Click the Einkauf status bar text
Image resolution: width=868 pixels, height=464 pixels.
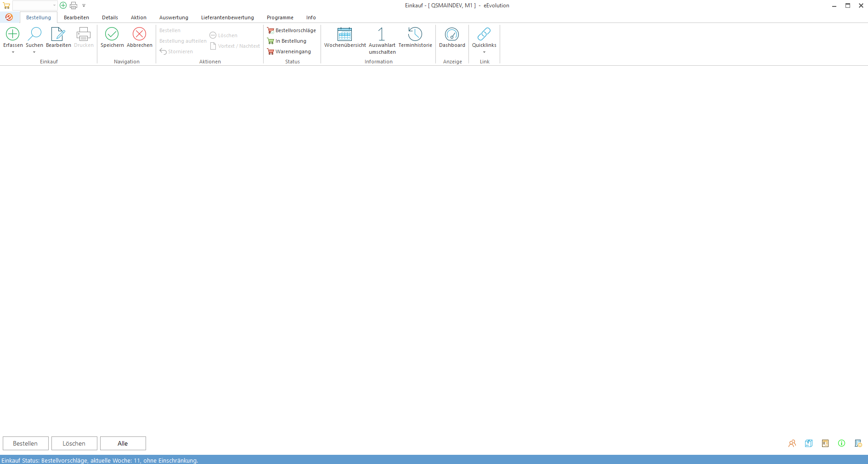click(100, 460)
